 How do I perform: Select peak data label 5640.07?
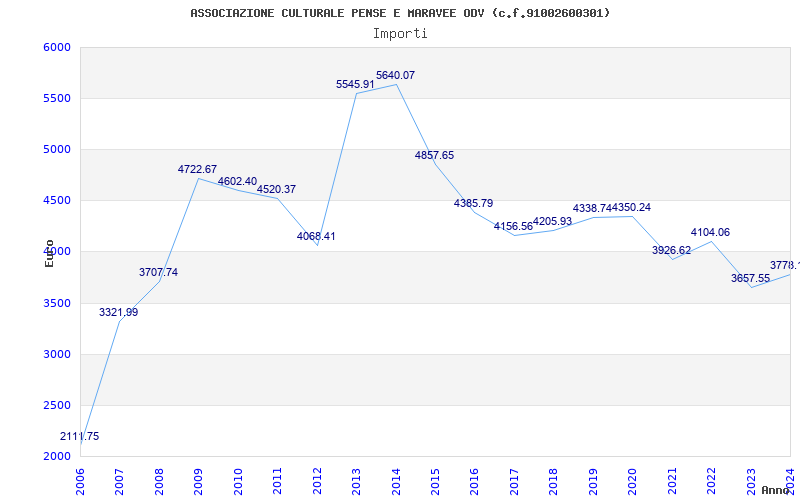pyautogui.click(x=395, y=75)
